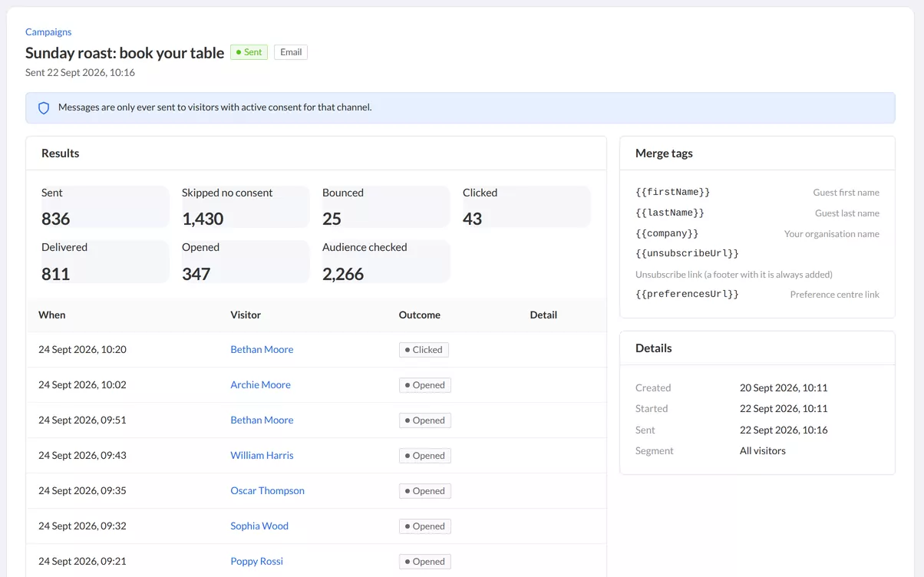The image size is (924, 577).
Task: Click the Visitor column header
Action: tap(246, 315)
